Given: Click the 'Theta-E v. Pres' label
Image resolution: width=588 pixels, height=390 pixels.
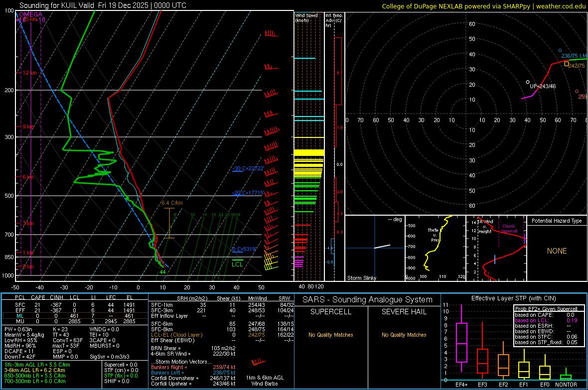Looking at the screenshot, I should pyautogui.click(x=435, y=235).
